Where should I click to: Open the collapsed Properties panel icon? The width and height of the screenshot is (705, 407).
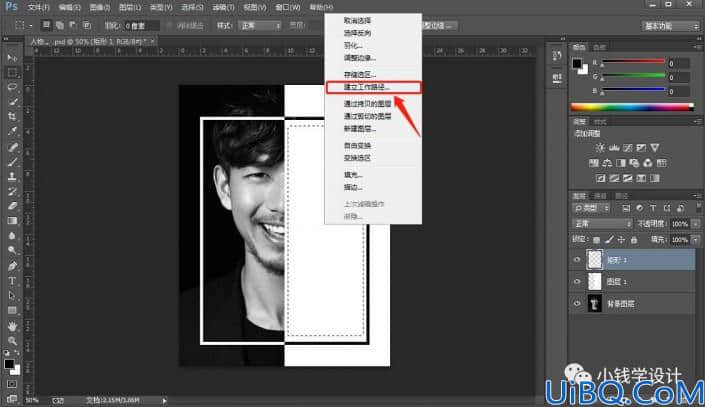coord(557,78)
